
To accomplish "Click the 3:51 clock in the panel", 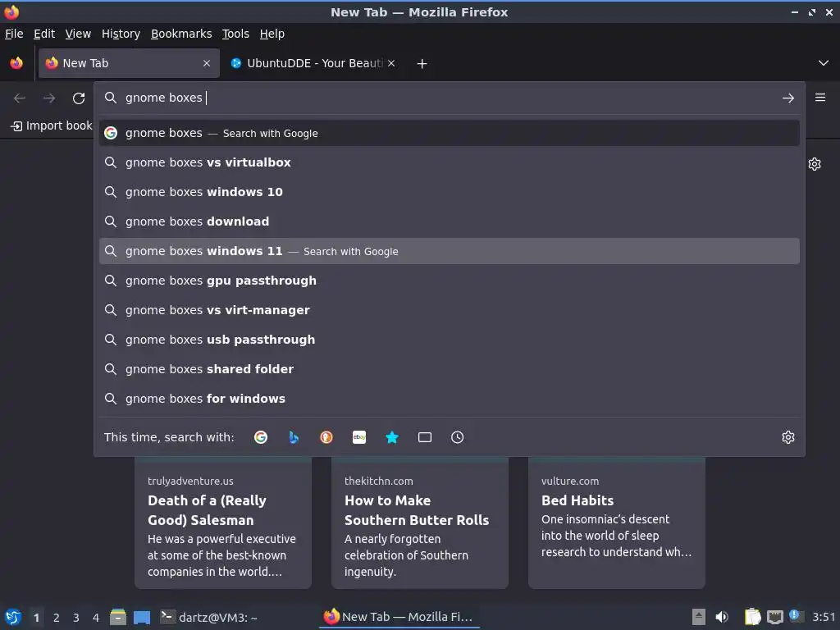I will click(824, 617).
